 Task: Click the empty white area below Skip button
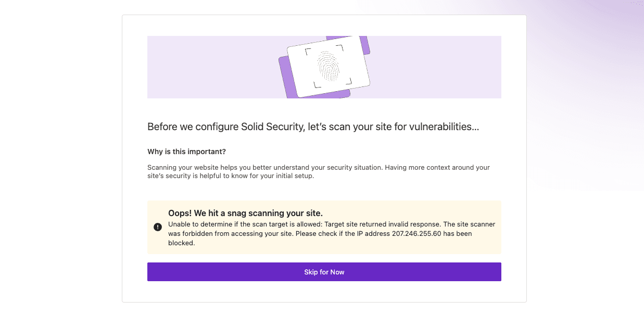click(324, 292)
